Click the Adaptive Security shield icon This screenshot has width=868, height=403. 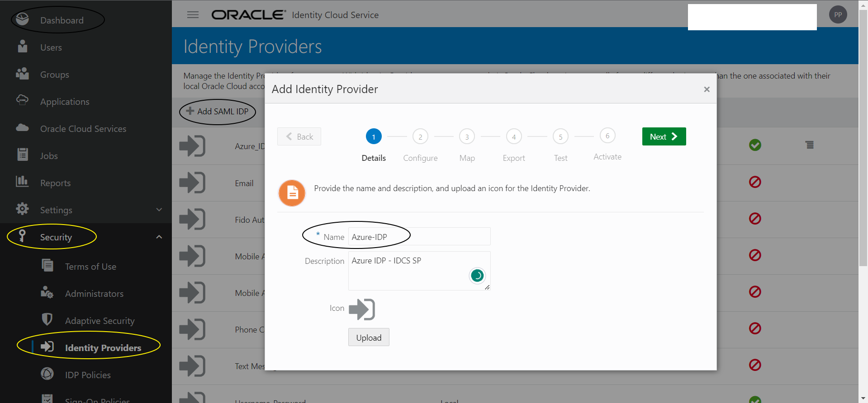tap(47, 319)
